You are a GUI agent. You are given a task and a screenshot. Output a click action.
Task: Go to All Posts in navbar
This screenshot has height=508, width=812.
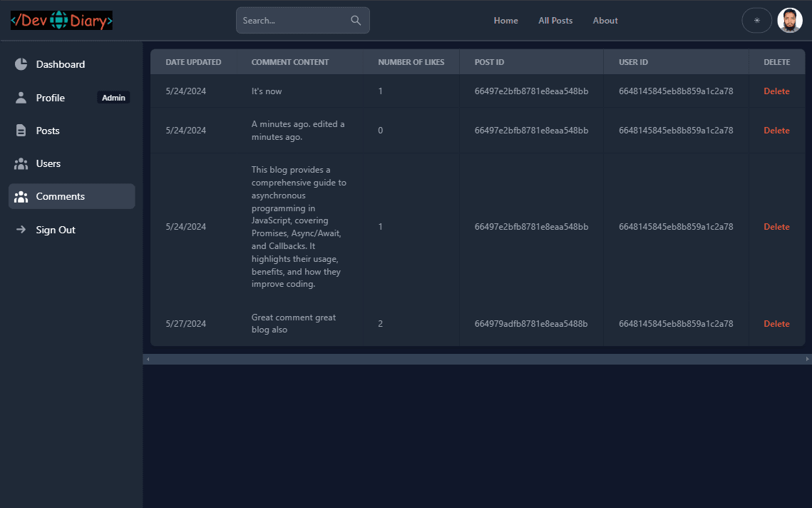[555, 21]
